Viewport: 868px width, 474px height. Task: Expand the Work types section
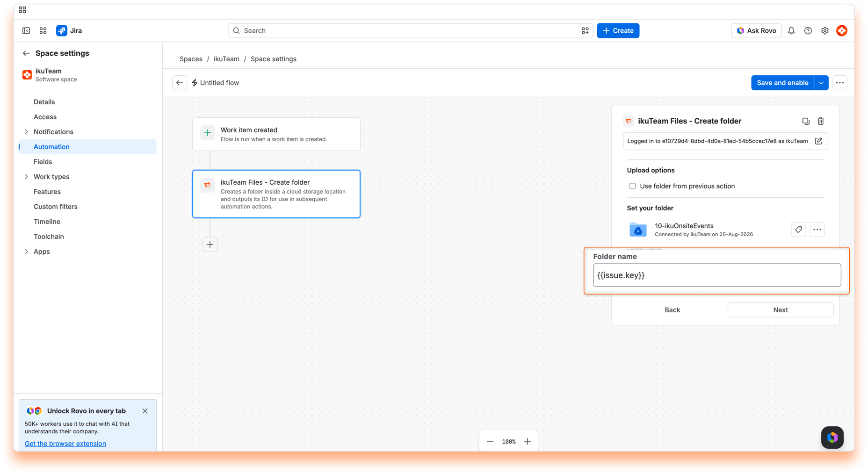(26, 177)
